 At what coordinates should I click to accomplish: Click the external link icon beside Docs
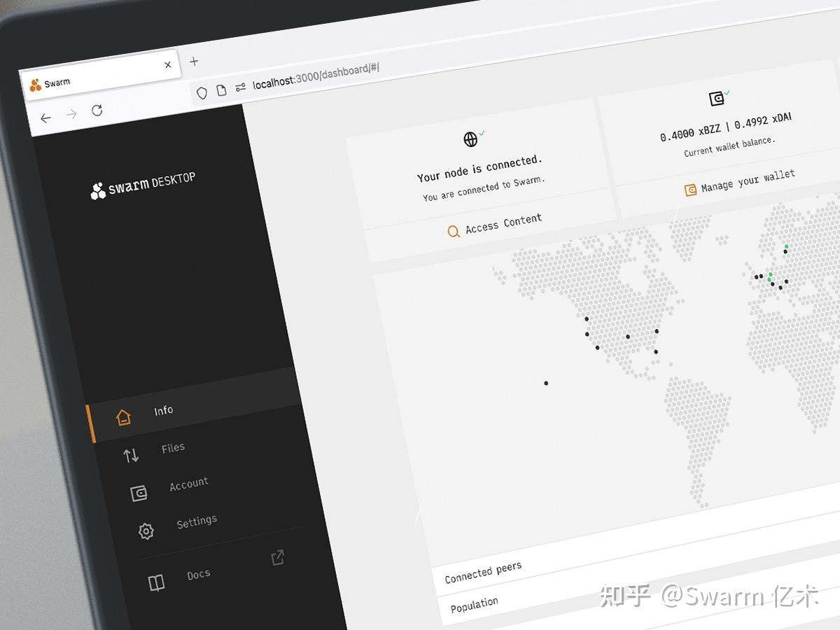point(278,557)
